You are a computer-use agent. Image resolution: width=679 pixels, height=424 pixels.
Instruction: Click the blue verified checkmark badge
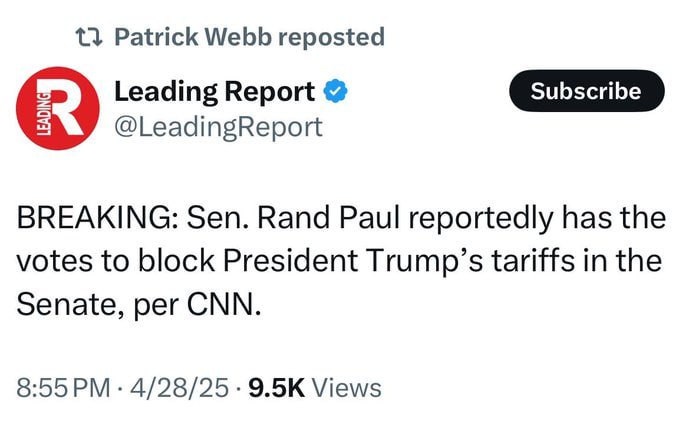pyautogui.click(x=336, y=91)
